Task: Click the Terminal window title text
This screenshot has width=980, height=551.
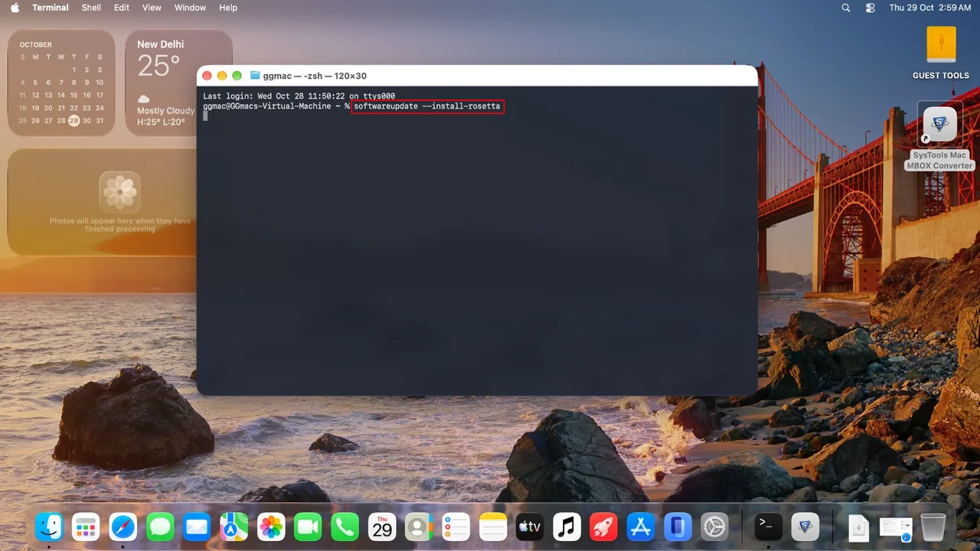Action: (x=315, y=76)
